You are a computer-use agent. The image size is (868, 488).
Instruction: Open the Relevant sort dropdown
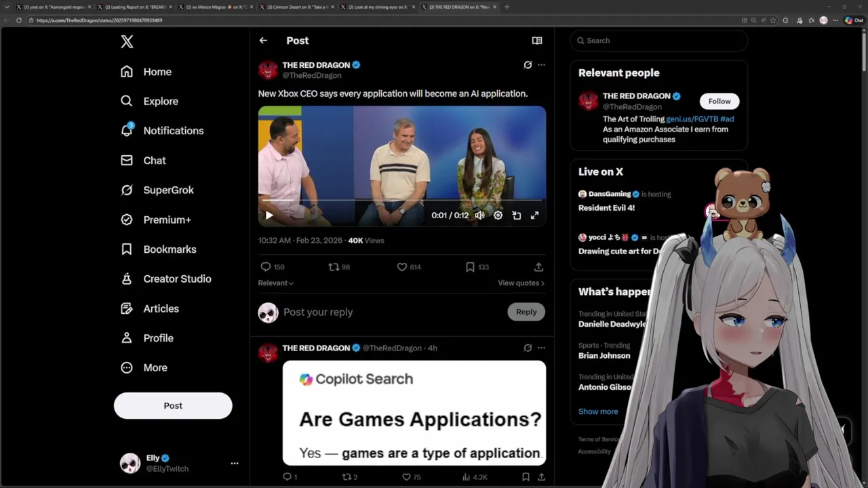coord(275,283)
